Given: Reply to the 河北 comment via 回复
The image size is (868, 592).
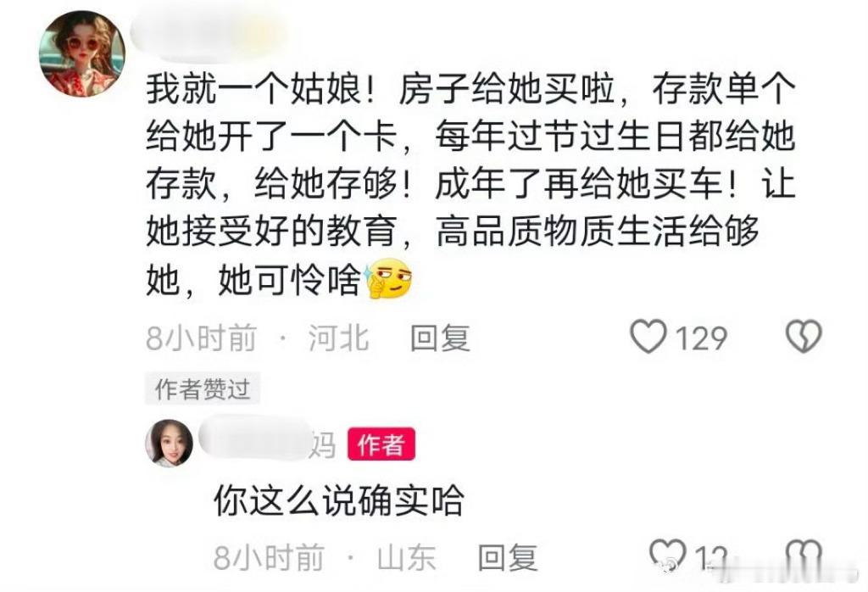Looking at the screenshot, I should tap(440, 338).
